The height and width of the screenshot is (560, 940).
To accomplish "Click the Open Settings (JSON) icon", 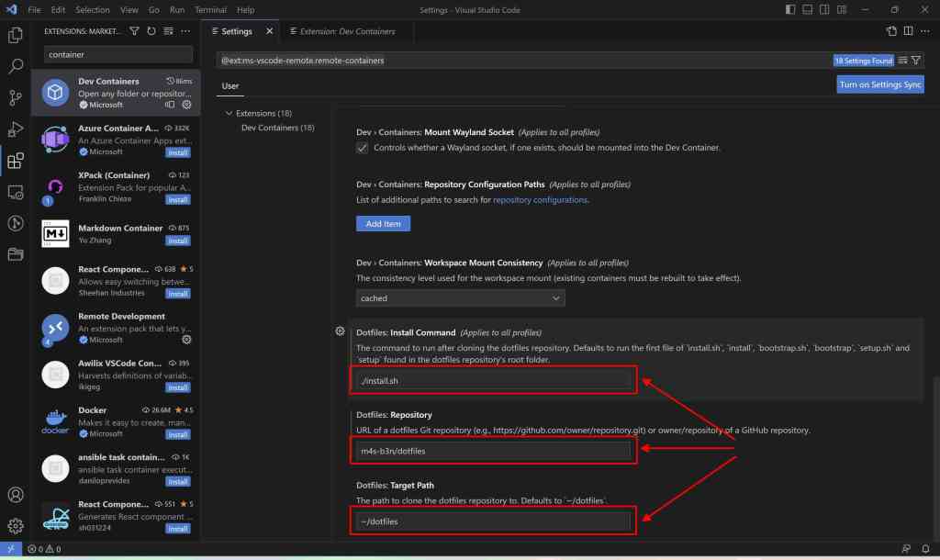I will (x=890, y=31).
